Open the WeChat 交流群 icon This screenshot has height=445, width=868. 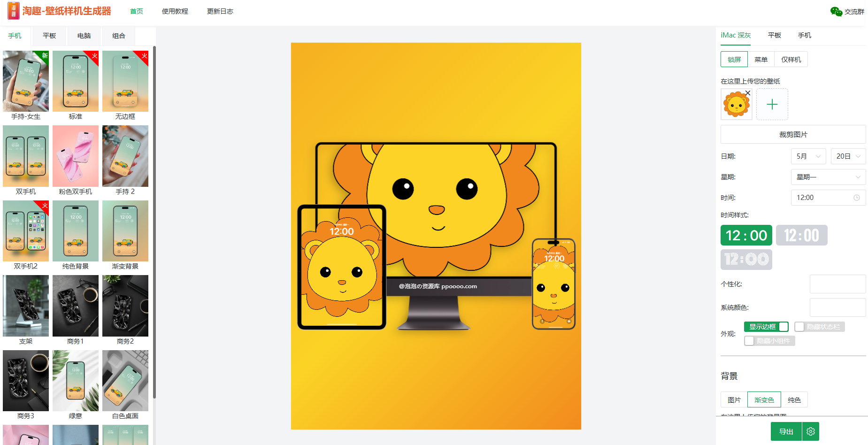coord(836,12)
